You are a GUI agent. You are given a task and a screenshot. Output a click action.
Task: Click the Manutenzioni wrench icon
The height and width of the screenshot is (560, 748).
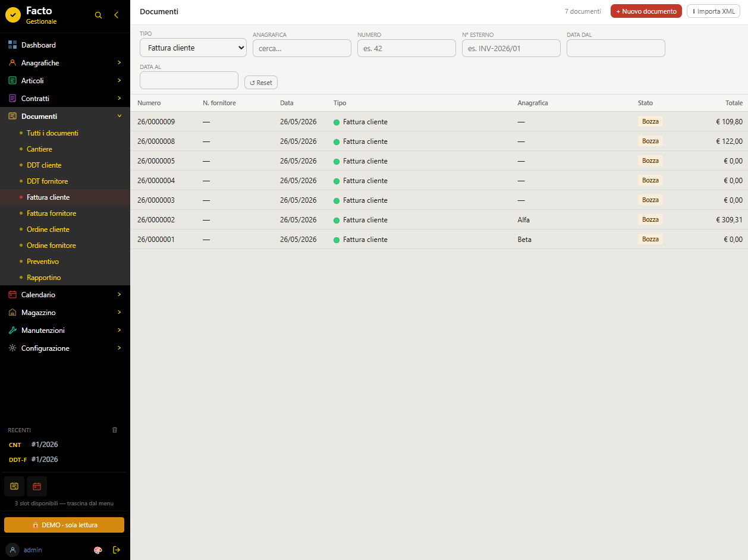12,330
